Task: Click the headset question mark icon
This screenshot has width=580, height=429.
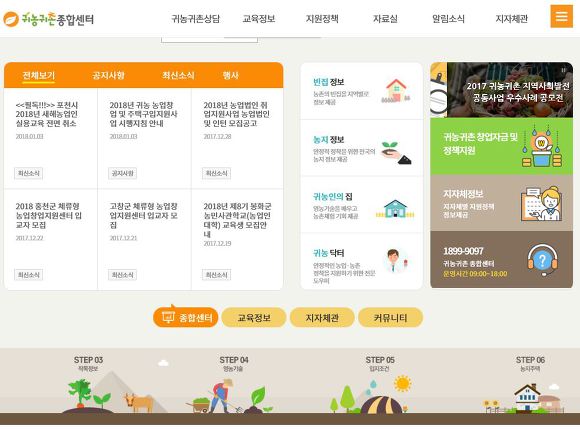Action: click(x=543, y=260)
